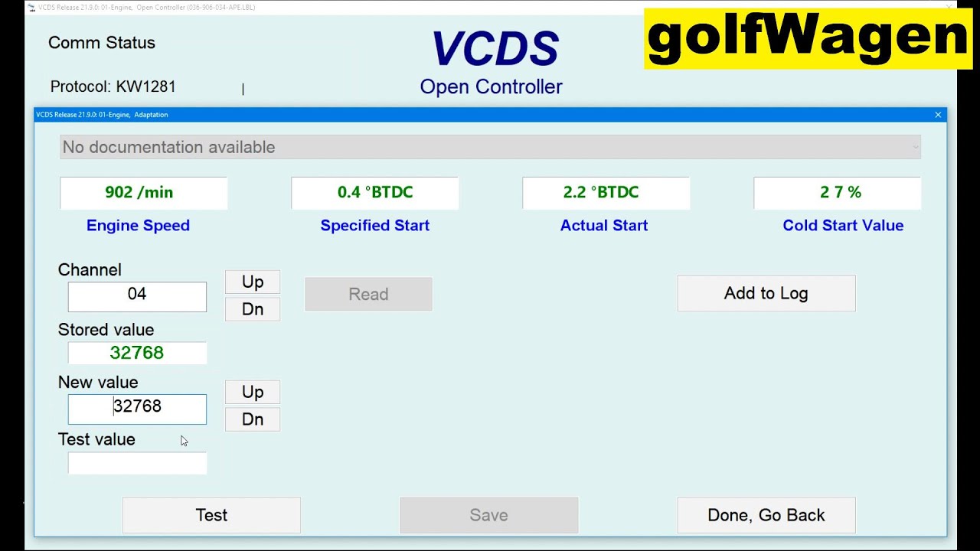Select the 0.4 °BTDC specified start value
The width and height of the screenshot is (980, 551).
[374, 193]
